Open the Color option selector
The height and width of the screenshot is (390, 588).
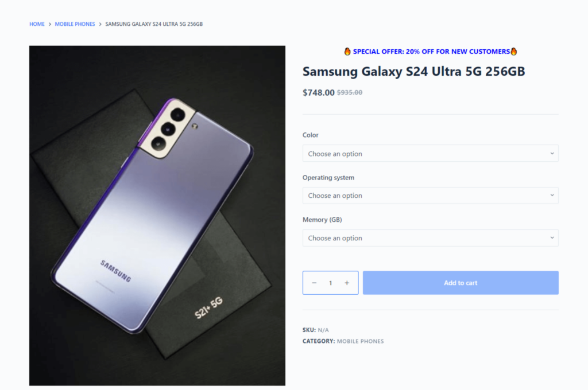point(430,153)
